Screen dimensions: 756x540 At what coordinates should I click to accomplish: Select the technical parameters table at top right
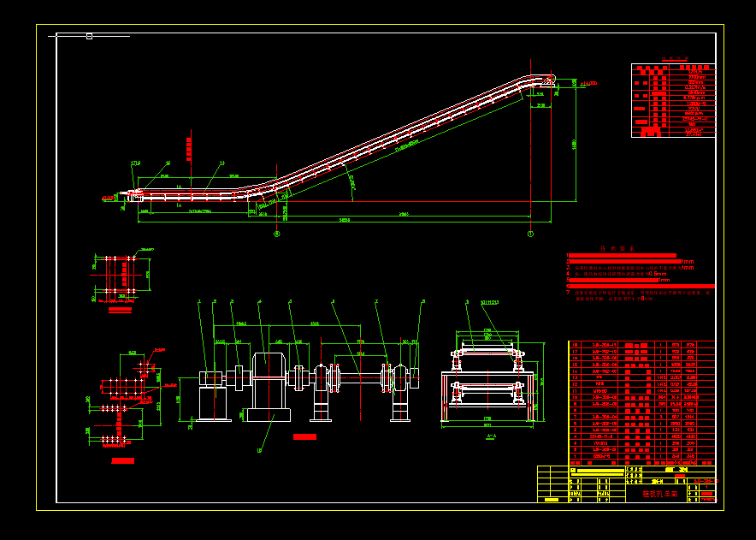click(x=674, y=100)
